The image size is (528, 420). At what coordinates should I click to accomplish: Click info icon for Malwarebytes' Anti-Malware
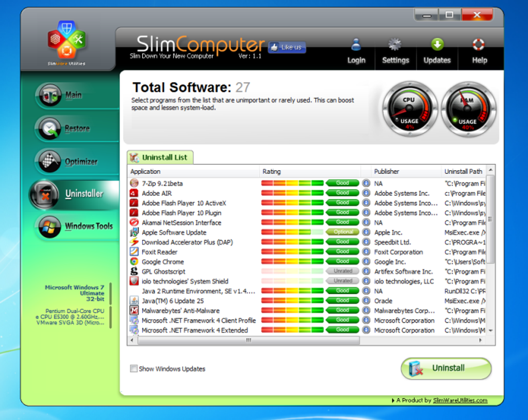coord(366,310)
